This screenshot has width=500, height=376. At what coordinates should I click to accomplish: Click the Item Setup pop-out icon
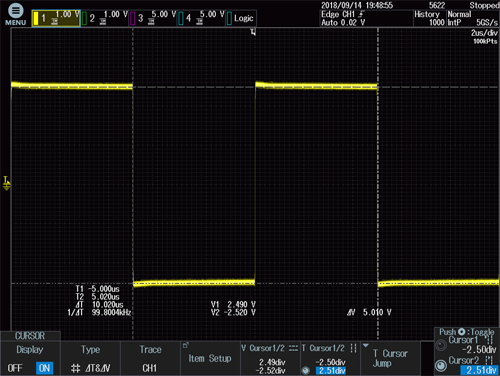[x=186, y=345]
